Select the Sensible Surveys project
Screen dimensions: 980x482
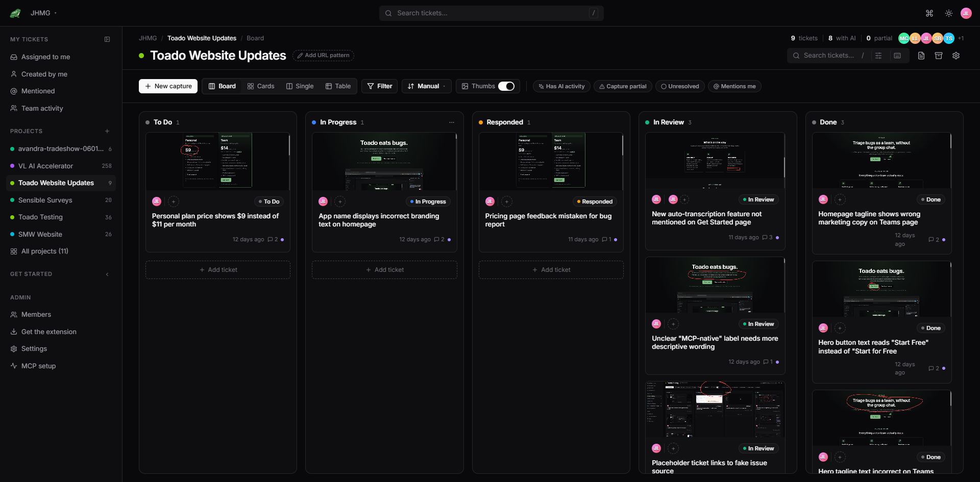coord(61,200)
